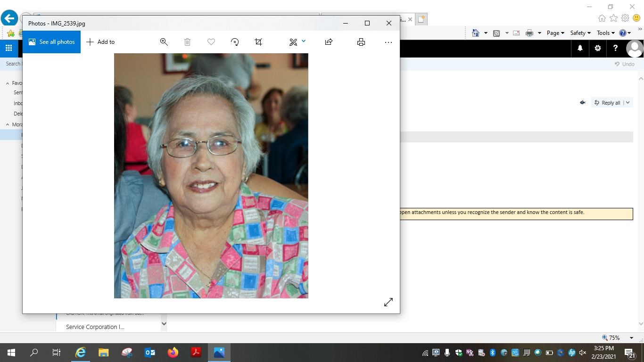644x362 pixels.
Task: Share the photo
Action: [x=329, y=42]
